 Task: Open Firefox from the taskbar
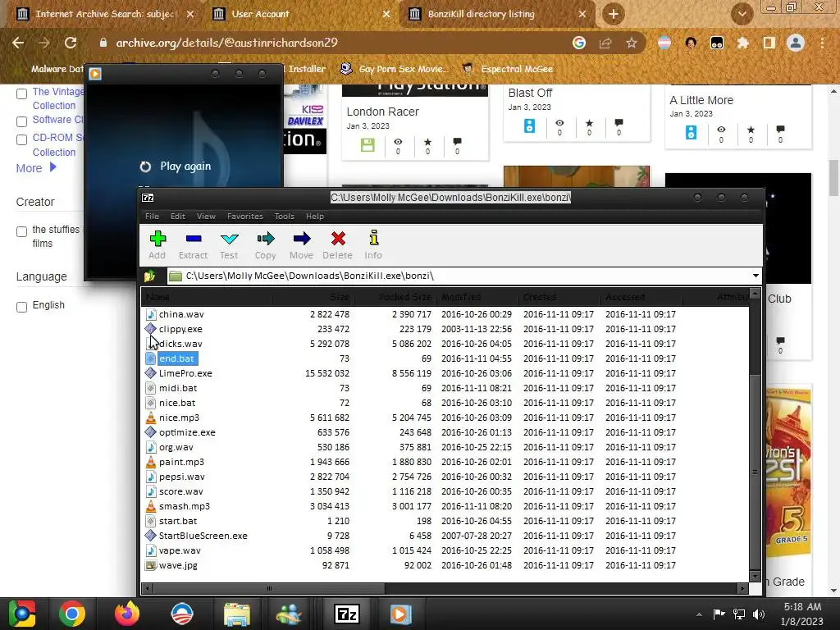pos(127,614)
